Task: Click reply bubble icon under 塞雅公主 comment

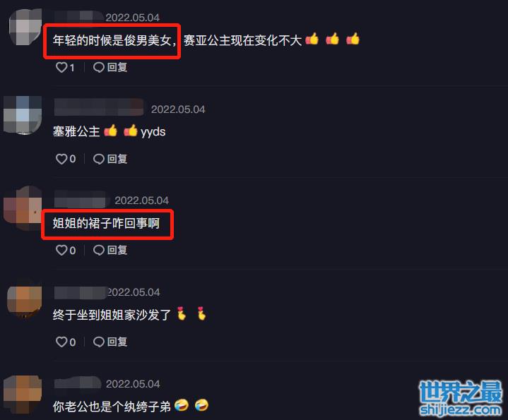Action: 99,159
